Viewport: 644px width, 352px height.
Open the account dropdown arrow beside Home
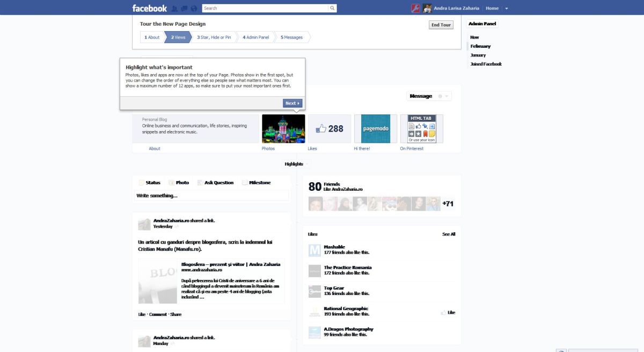tap(507, 9)
